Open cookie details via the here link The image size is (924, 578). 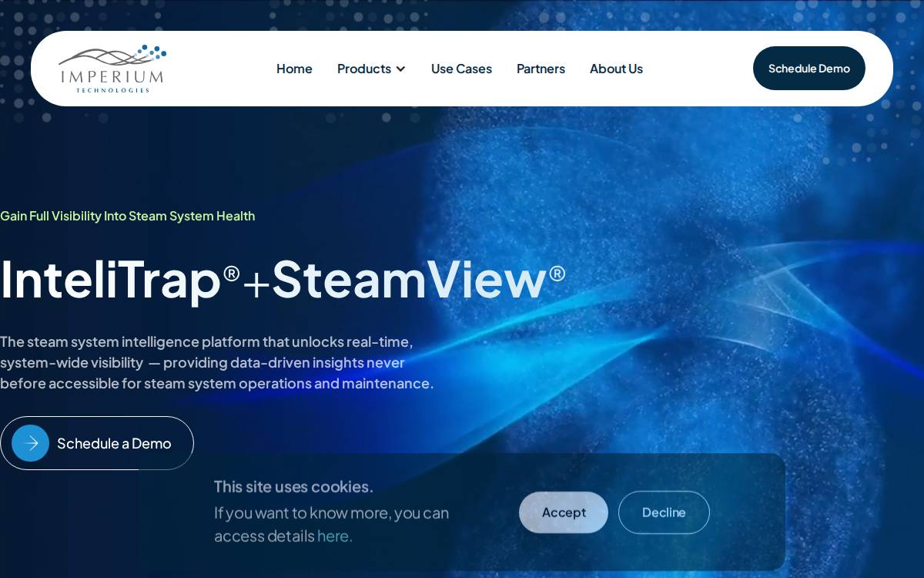[x=334, y=536]
